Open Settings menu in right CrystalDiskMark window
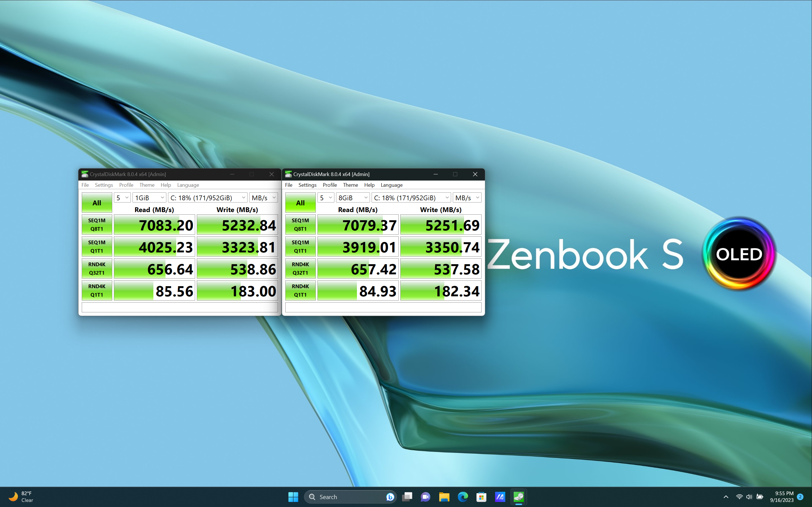The image size is (812, 507). pos(307,185)
